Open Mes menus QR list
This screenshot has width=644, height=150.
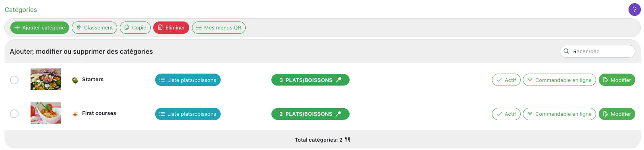click(219, 27)
